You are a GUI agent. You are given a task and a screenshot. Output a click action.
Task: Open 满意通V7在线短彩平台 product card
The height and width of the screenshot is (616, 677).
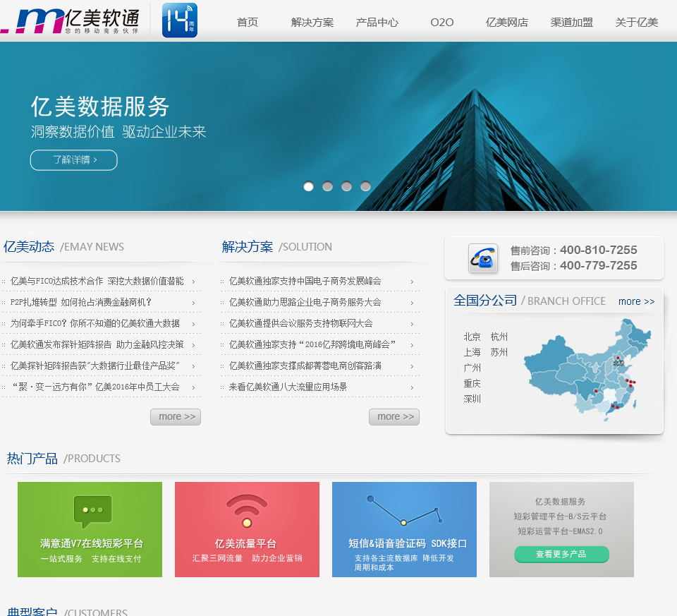tap(90, 530)
